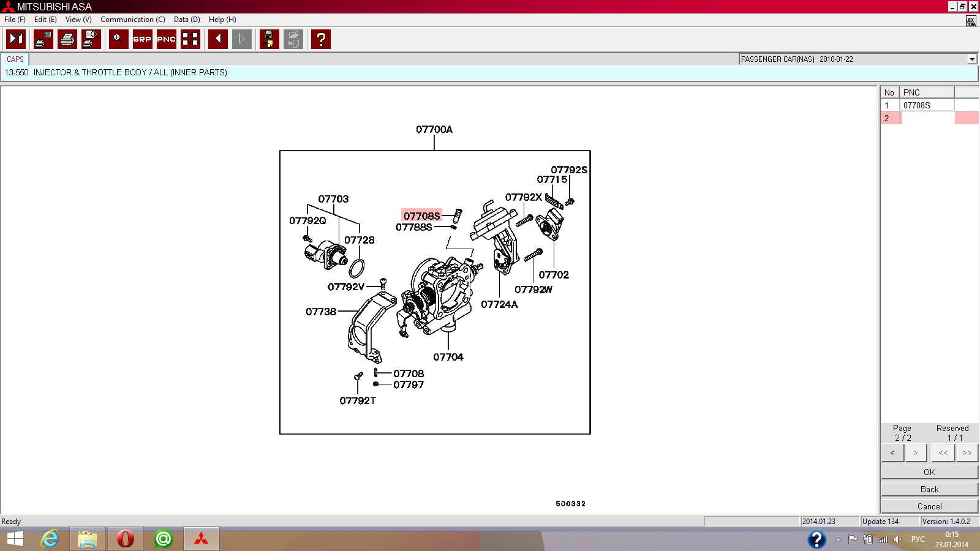Click the empty PNC cell in row 2
Screen dimensions: 980x551
pyautogui.click(x=927, y=118)
